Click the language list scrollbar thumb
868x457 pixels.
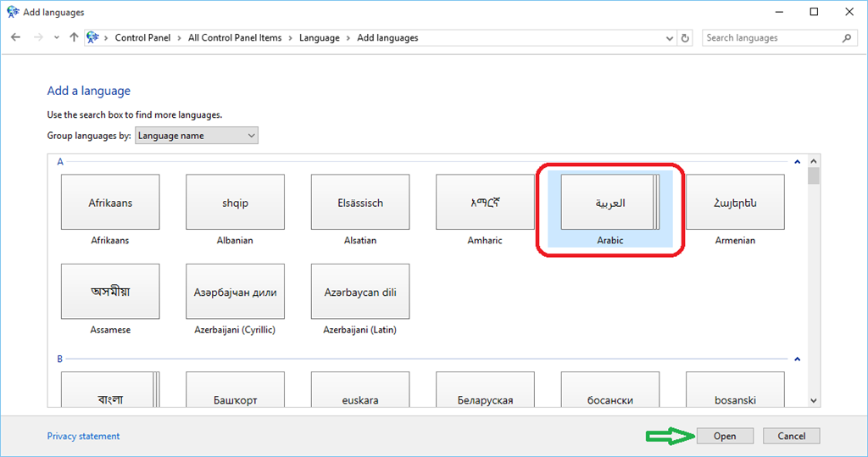(x=813, y=176)
